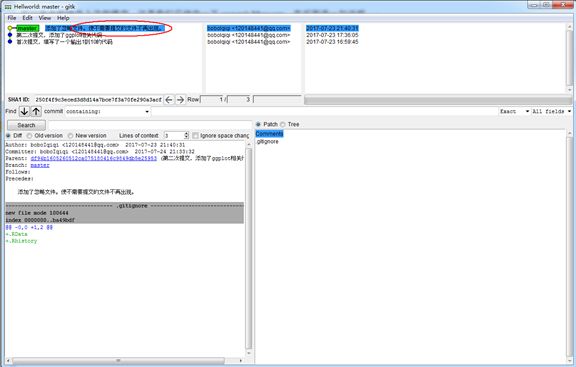The width and height of the screenshot is (576, 367).
Task: Select Comments in the file list
Action: pos(269,134)
